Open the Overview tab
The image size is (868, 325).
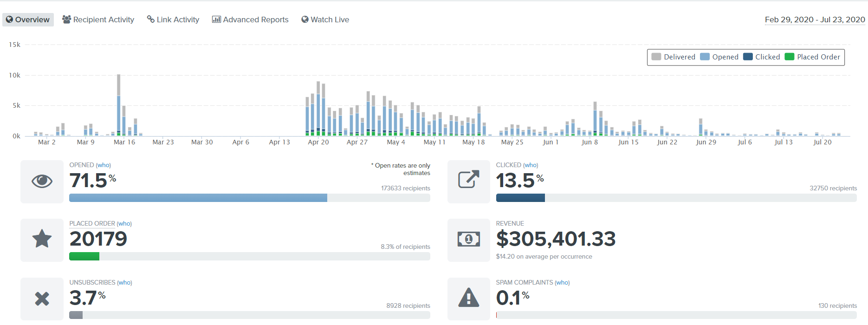coord(28,19)
